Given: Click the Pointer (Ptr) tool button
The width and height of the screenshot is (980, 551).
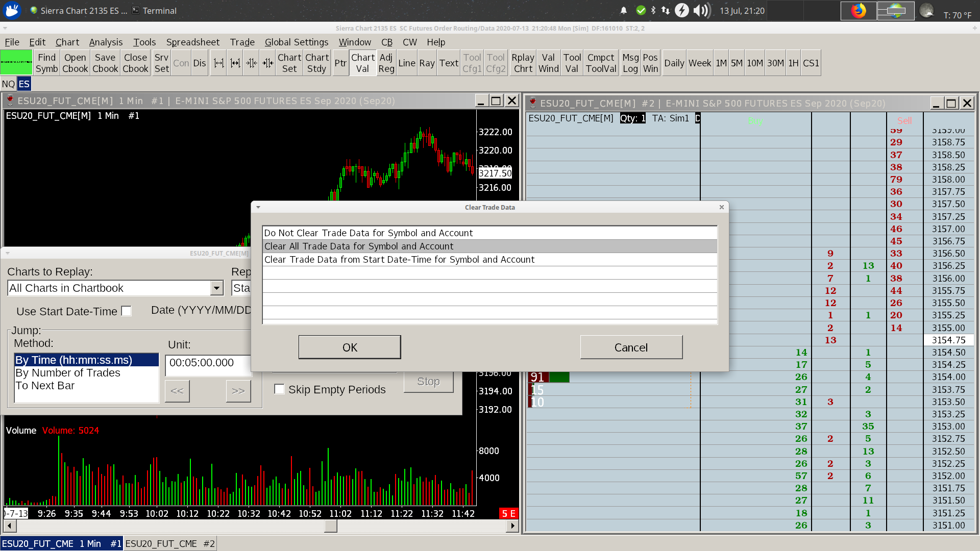Looking at the screenshot, I should [x=340, y=63].
